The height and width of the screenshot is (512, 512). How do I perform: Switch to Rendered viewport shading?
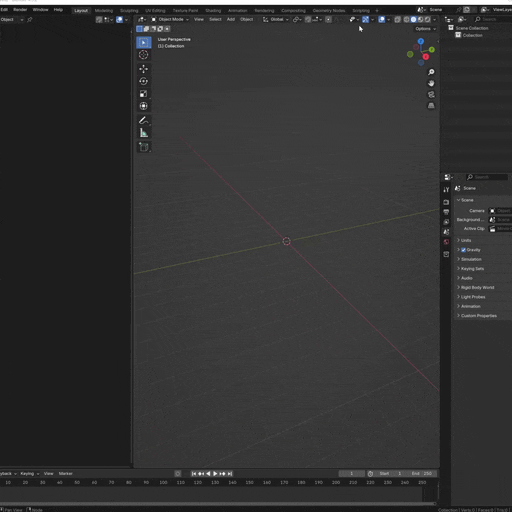click(428, 20)
